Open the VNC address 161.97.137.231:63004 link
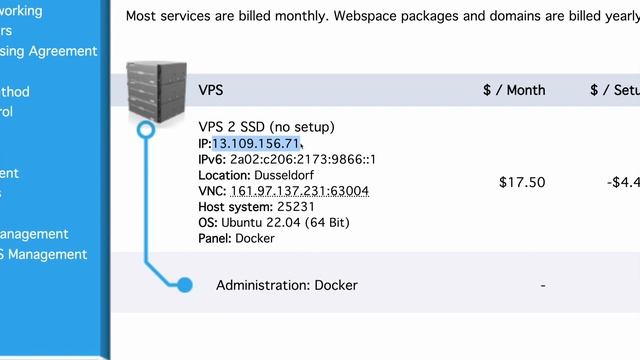 (x=300, y=191)
